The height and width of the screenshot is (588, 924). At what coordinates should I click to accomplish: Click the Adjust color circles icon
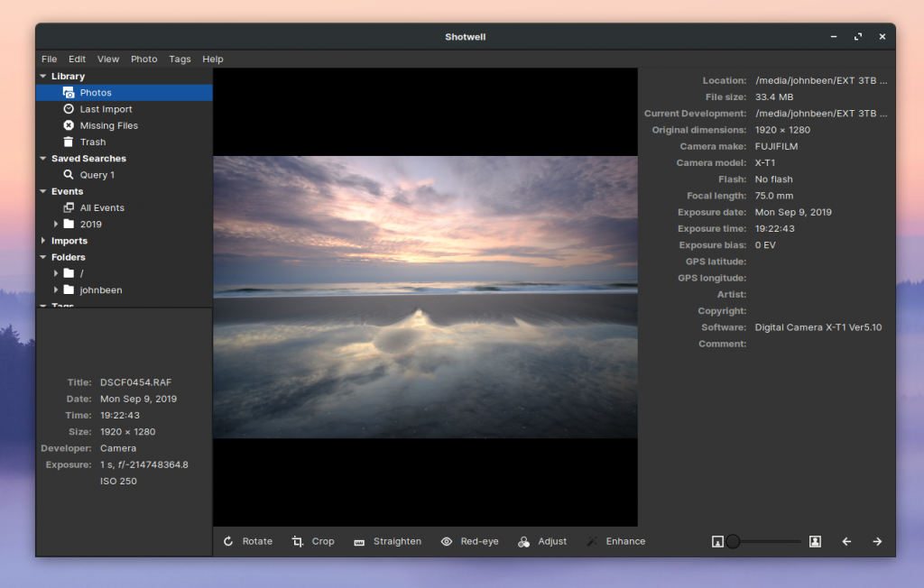click(x=524, y=541)
